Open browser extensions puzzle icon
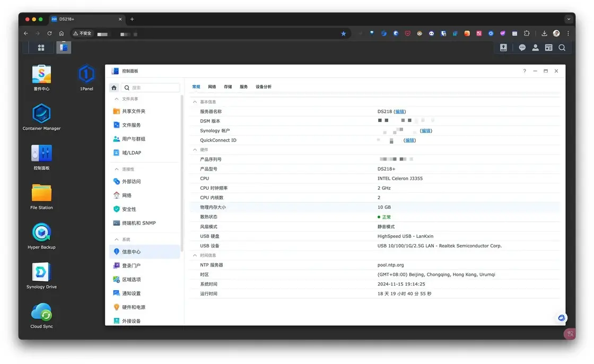The image size is (594, 364). [527, 33]
